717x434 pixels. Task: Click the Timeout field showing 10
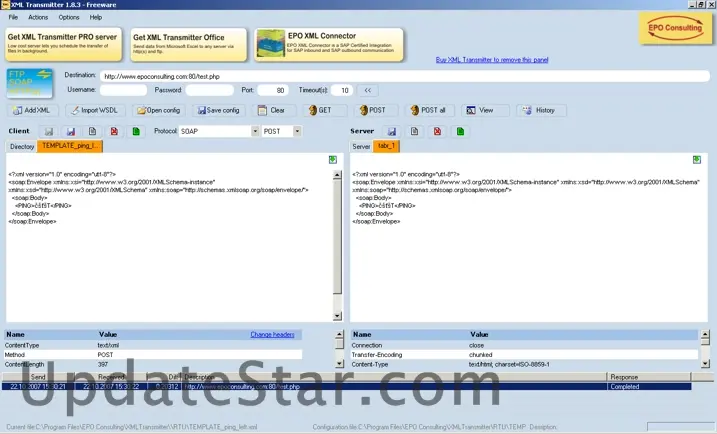pos(342,90)
